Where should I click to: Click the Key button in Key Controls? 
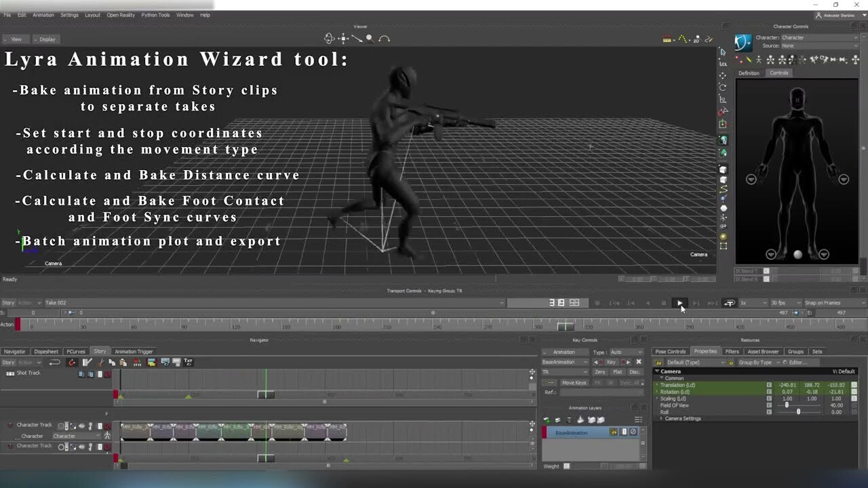[611, 362]
